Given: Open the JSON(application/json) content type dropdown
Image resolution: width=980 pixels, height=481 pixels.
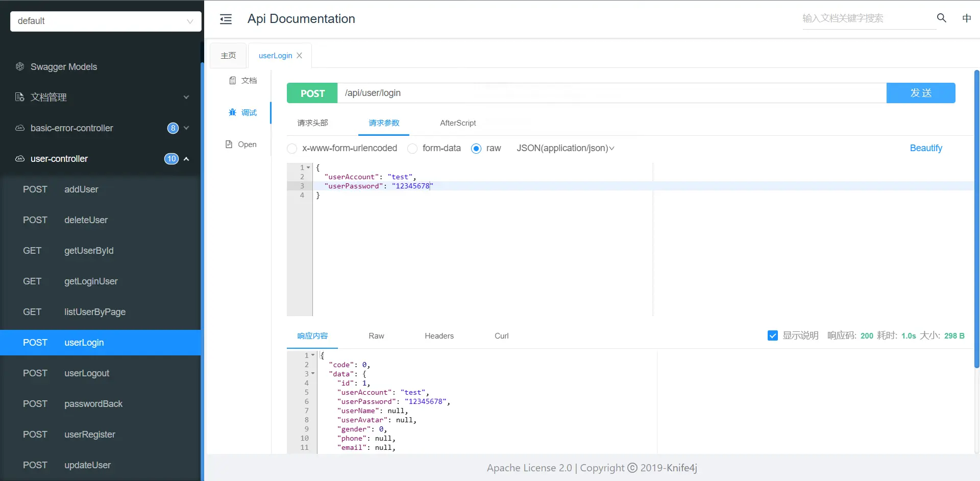Looking at the screenshot, I should (x=566, y=148).
